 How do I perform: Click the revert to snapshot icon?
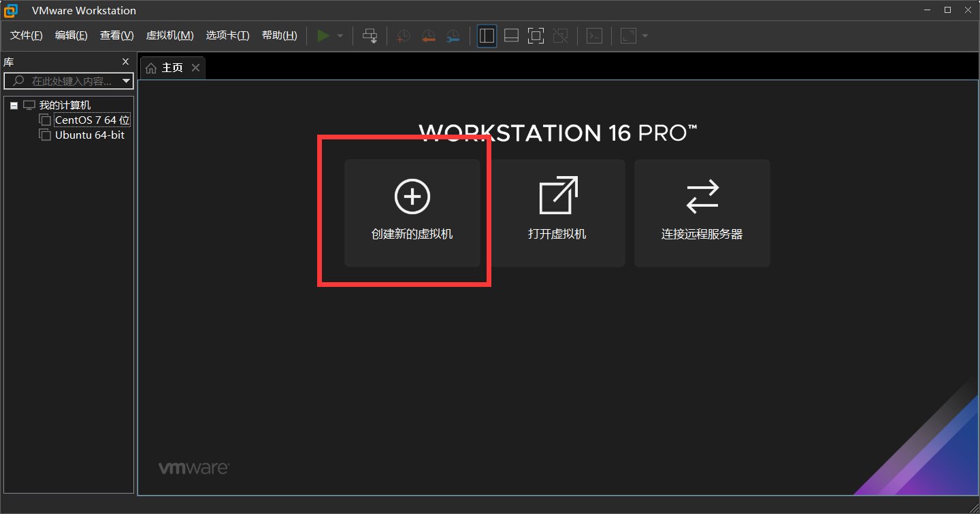coord(428,35)
